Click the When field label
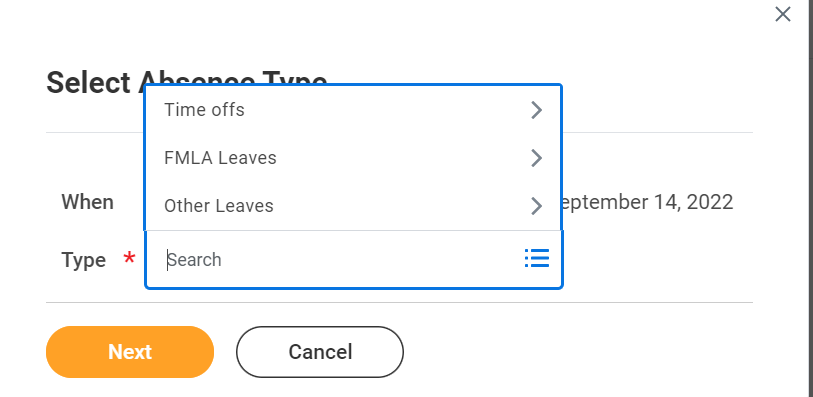Viewport: 813px width, 397px height. click(88, 202)
